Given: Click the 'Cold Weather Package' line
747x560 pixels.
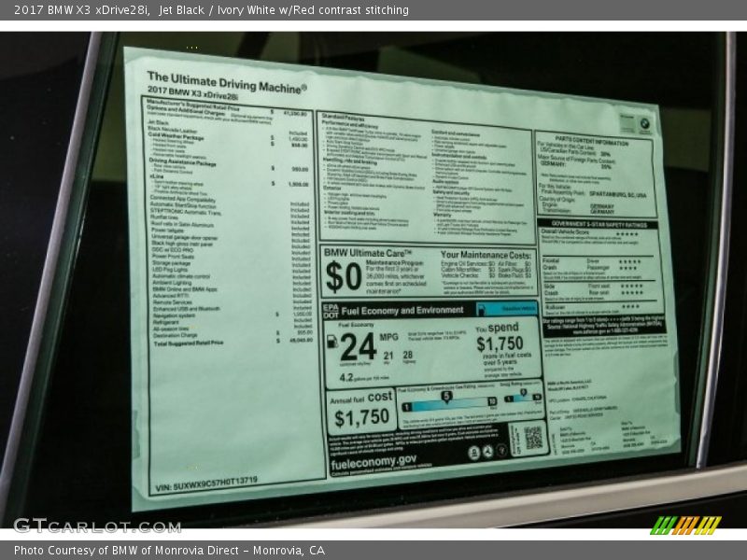Looking at the screenshot, I should pyautogui.click(x=176, y=136).
